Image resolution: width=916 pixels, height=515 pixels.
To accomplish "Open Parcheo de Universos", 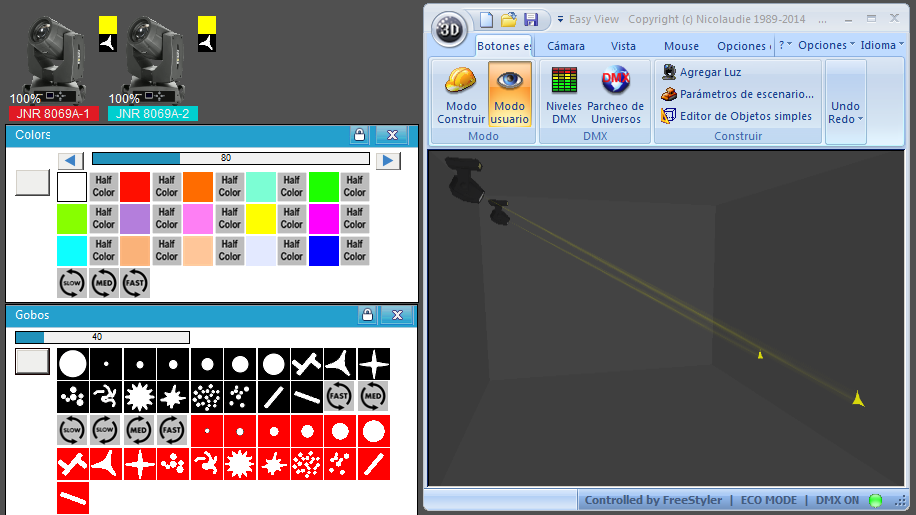I will pyautogui.click(x=616, y=95).
